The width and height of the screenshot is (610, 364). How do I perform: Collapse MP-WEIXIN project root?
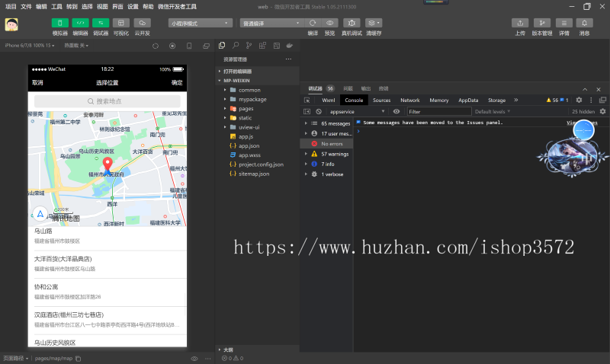point(257,81)
